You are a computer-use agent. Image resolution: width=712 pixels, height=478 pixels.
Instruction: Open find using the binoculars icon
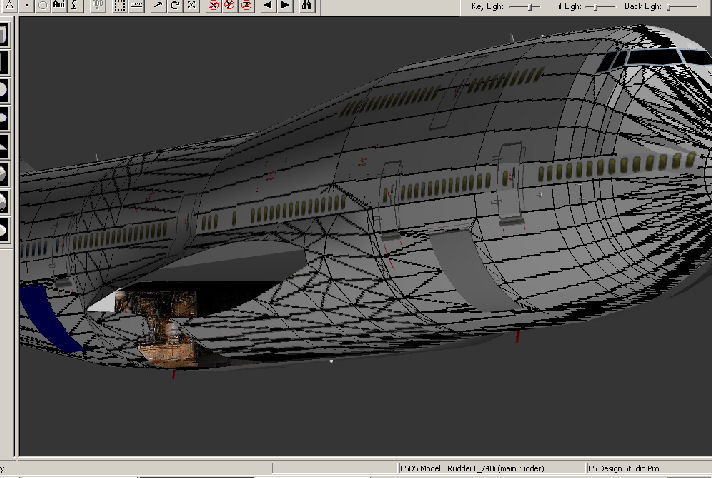tap(307, 5)
